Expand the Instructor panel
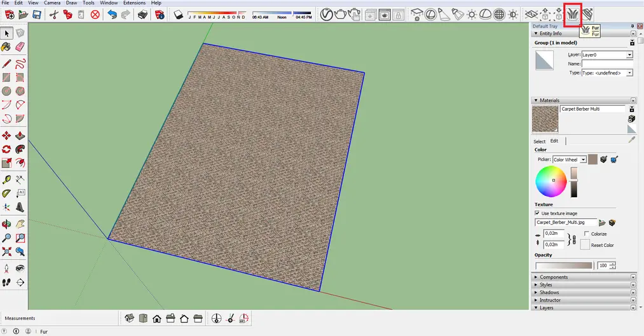This screenshot has width=644, height=336. pyautogui.click(x=535, y=300)
